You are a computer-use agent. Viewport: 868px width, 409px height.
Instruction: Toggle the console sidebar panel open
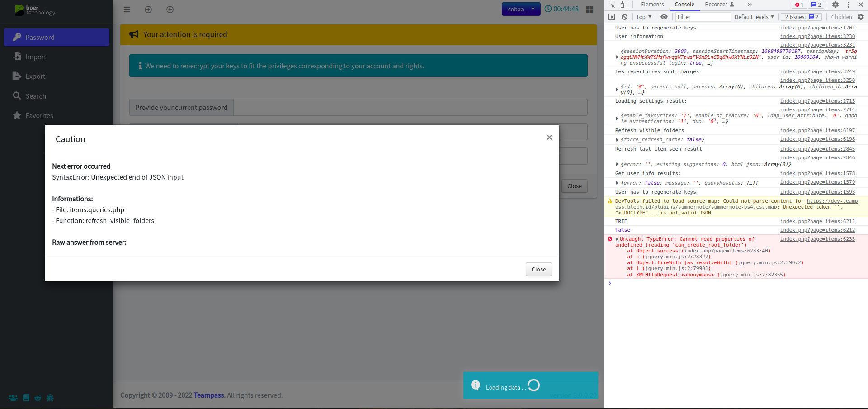tap(612, 17)
